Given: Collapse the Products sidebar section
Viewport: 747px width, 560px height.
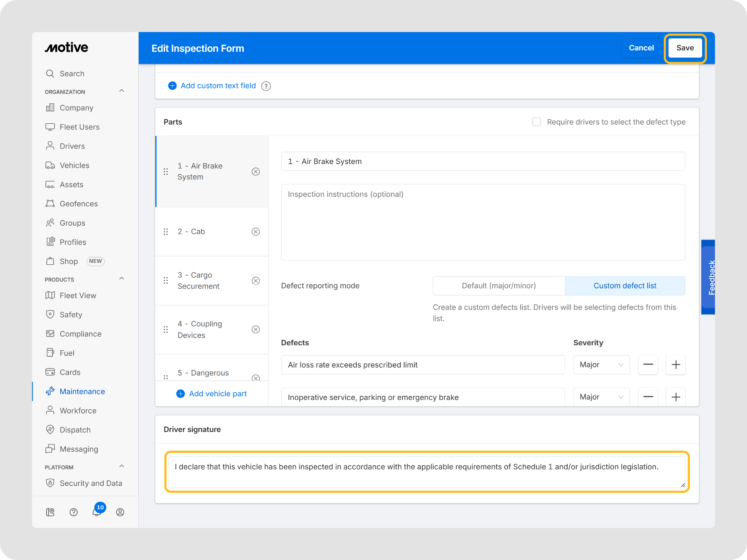Looking at the screenshot, I should tap(122, 279).
